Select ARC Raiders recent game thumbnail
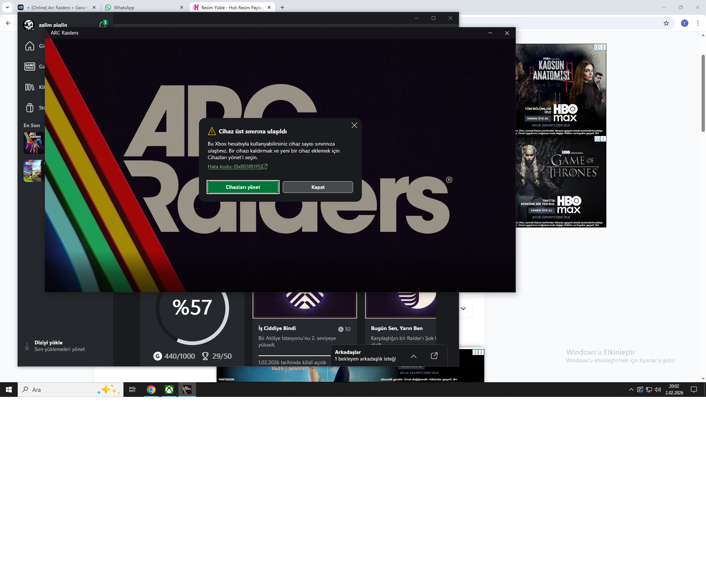 tap(34, 143)
